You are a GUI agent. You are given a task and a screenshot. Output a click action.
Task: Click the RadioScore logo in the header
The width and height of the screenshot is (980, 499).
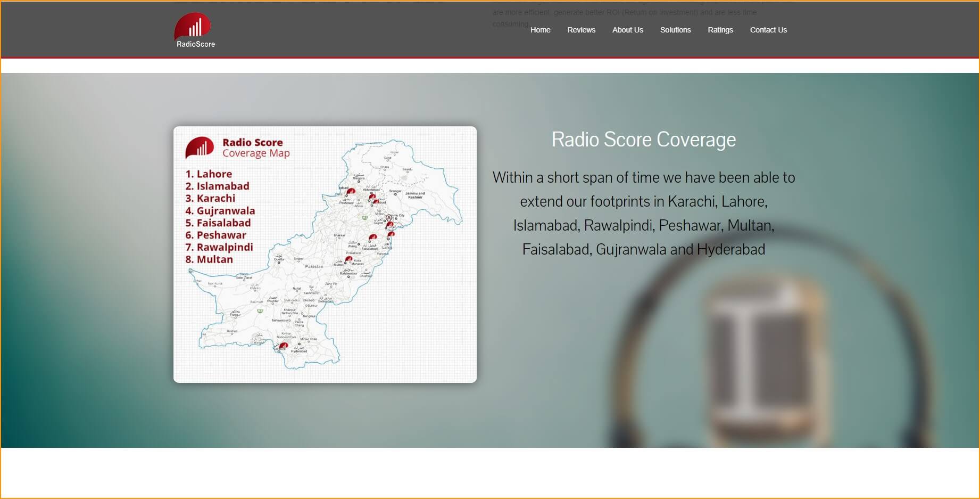coord(195,30)
